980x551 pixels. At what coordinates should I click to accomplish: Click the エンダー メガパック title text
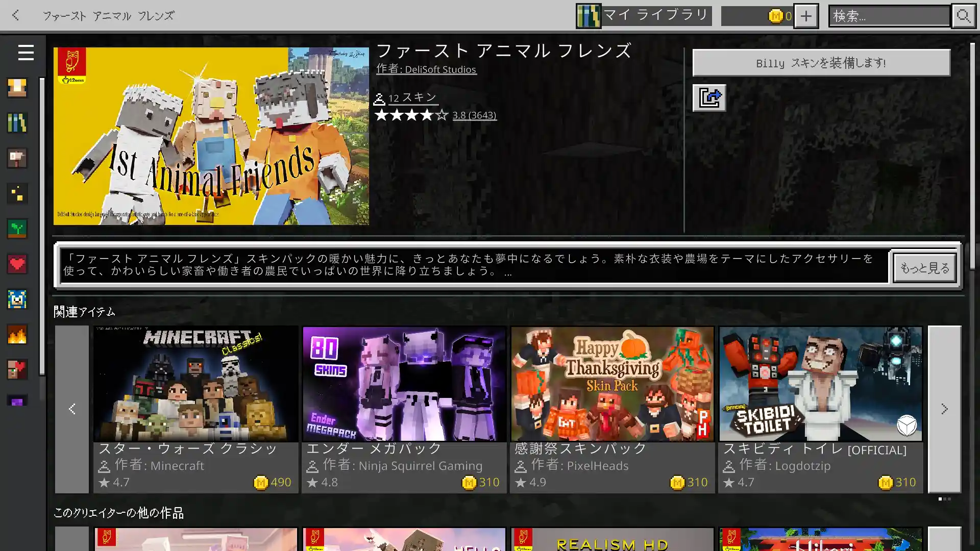(x=373, y=448)
